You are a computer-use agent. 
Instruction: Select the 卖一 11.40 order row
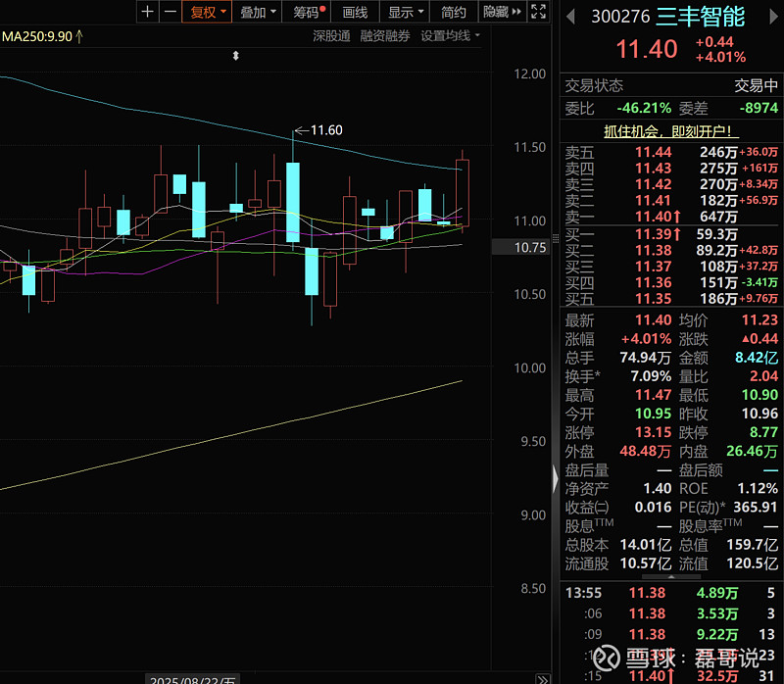pyautogui.click(x=671, y=216)
